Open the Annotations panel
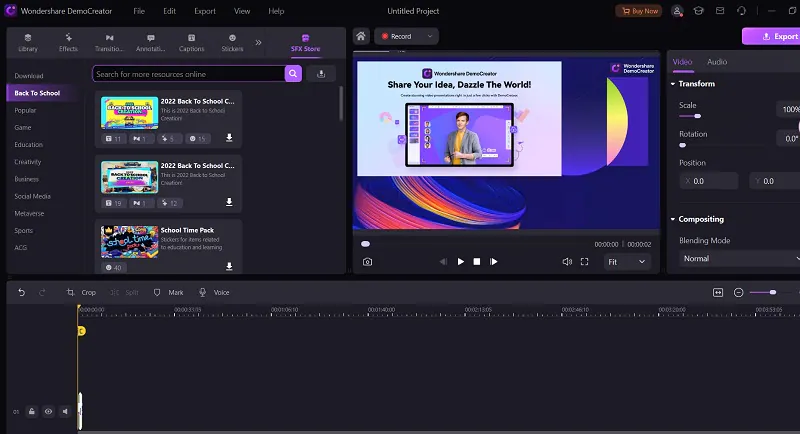 [151, 43]
